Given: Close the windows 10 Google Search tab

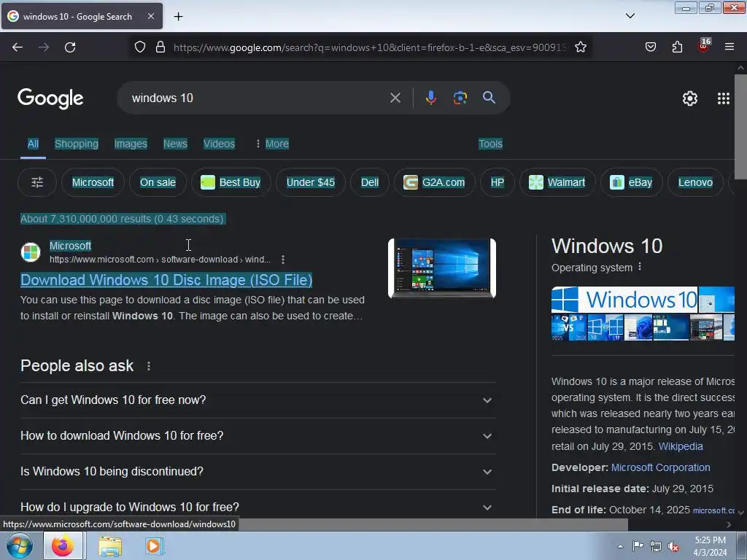Looking at the screenshot, I should pos(150,16).
